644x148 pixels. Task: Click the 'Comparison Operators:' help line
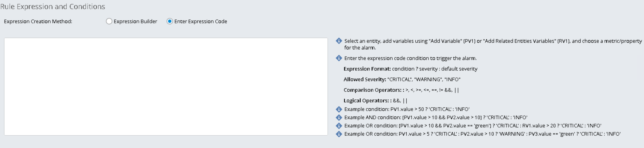click(401, 90)
